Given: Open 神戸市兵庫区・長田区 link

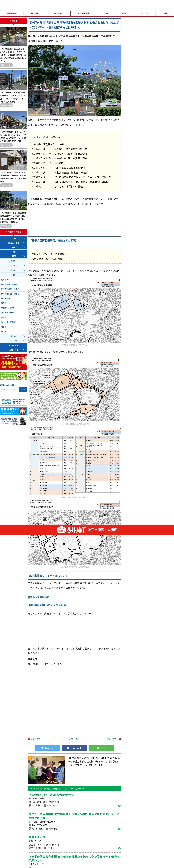Looking at the screenshot, I should (10, 289).
